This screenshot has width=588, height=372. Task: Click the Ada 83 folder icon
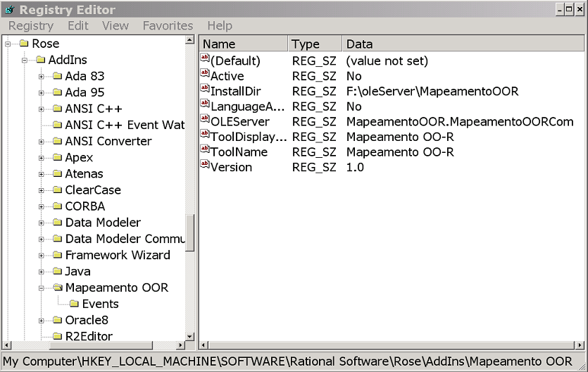pyautogui.click(x=57, y=76)
